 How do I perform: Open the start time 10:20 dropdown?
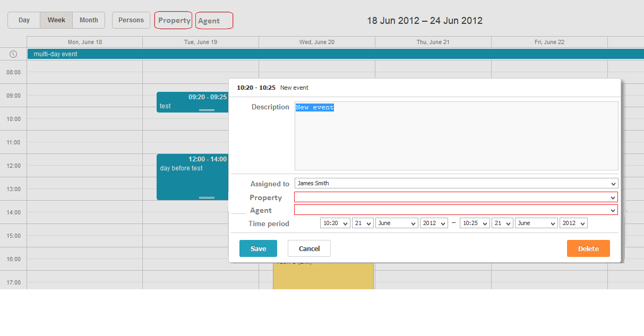pyautogui.click(x=335, y=223)
